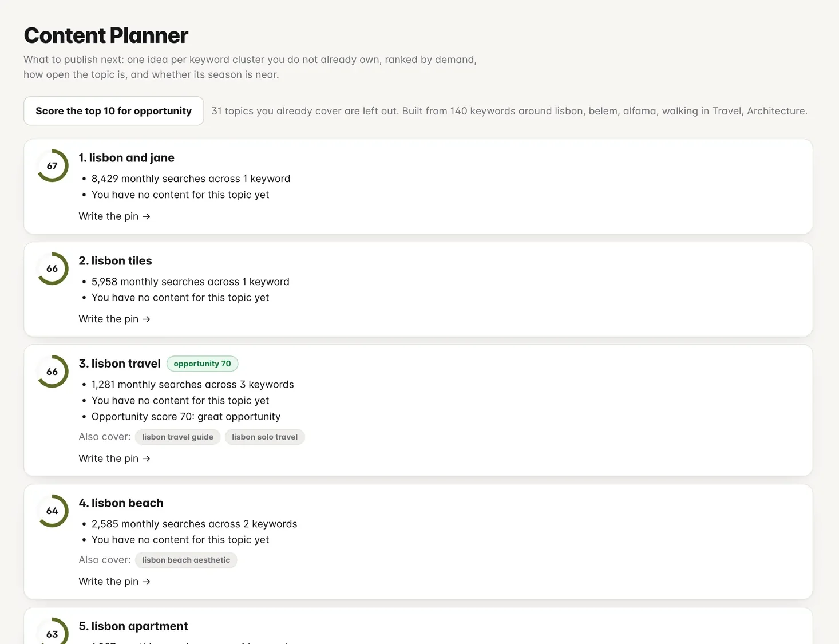This screenshot has width=839, height=644.
Task: Select the score 66 ring on lisbon tiles
Action: pos(52,268)
